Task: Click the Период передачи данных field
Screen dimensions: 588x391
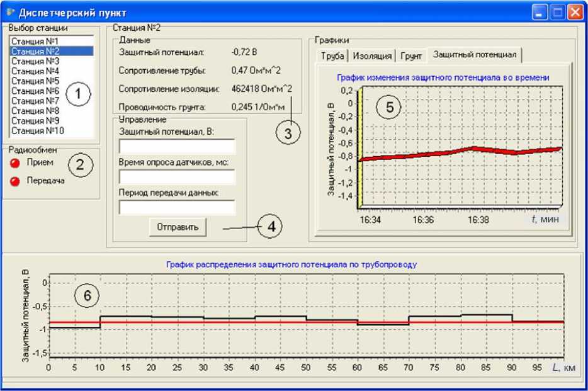Action: click(x=176, y=207)
